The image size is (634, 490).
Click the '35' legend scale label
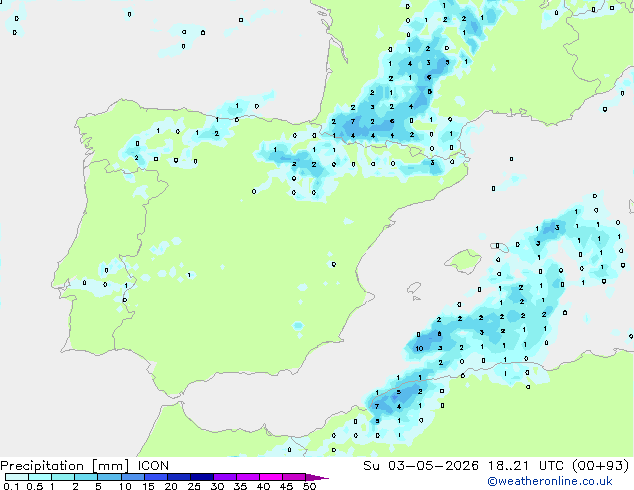coord(240,486)
